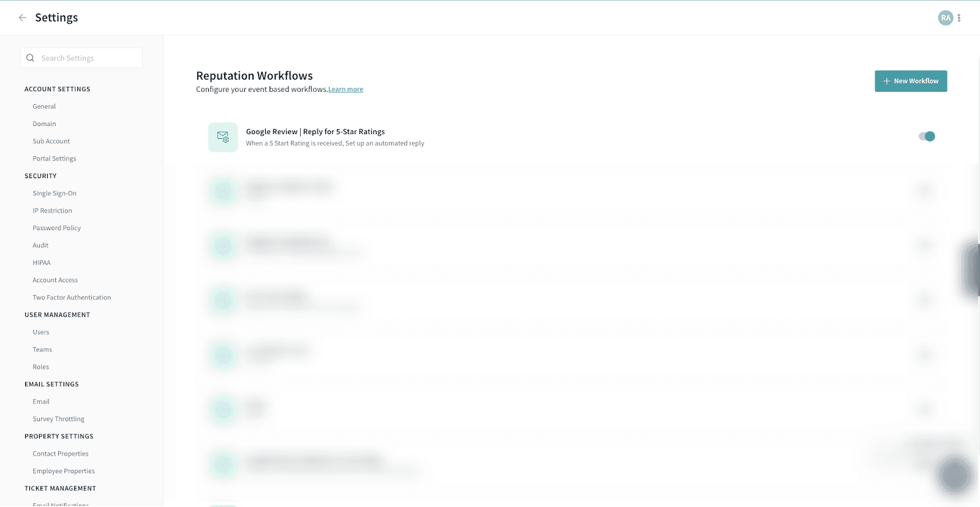980x507 pixels.
Task: Select Single Sign-On in Security
Action: click(x=55, y=193)
